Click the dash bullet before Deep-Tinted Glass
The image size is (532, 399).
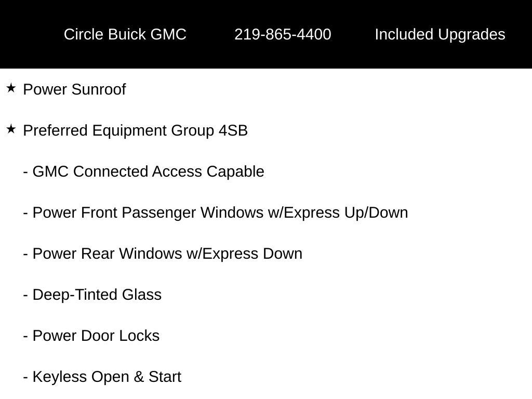pos(25,295)
